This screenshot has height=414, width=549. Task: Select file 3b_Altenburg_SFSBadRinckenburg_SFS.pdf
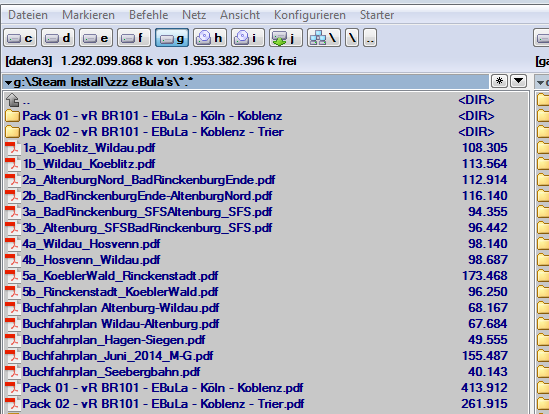click(147, 228)
